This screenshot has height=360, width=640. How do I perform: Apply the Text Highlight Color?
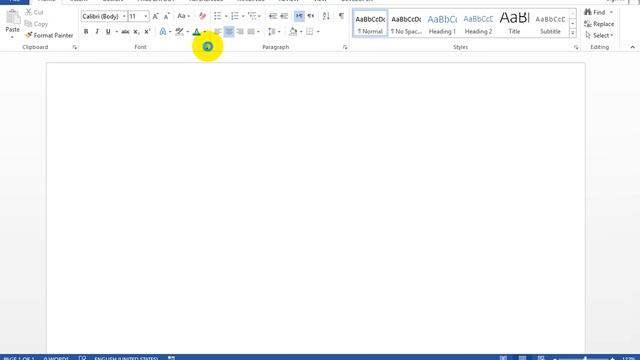click(179, 31)
